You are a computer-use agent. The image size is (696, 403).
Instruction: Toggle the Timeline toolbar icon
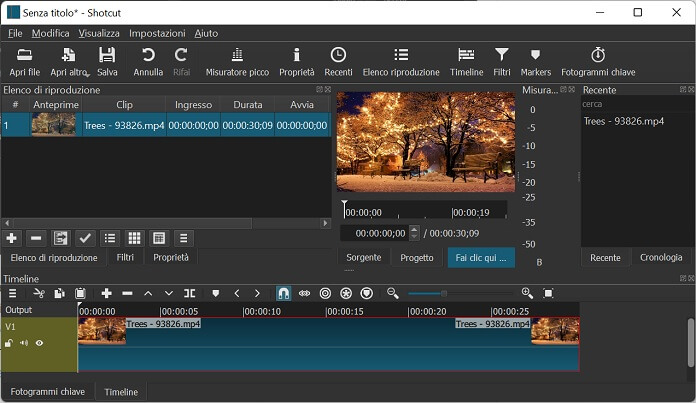(466, 62)
